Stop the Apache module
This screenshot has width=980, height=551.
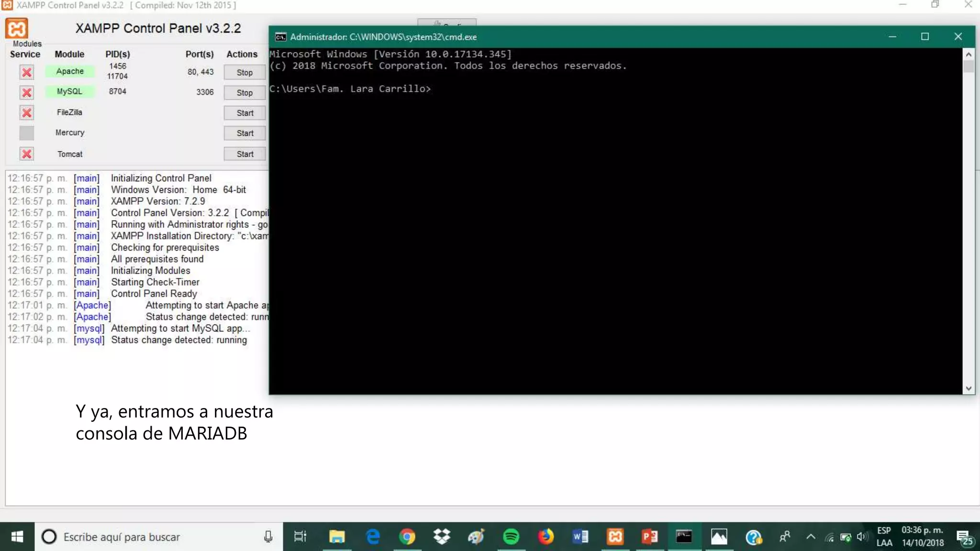(x=245, y=72)
